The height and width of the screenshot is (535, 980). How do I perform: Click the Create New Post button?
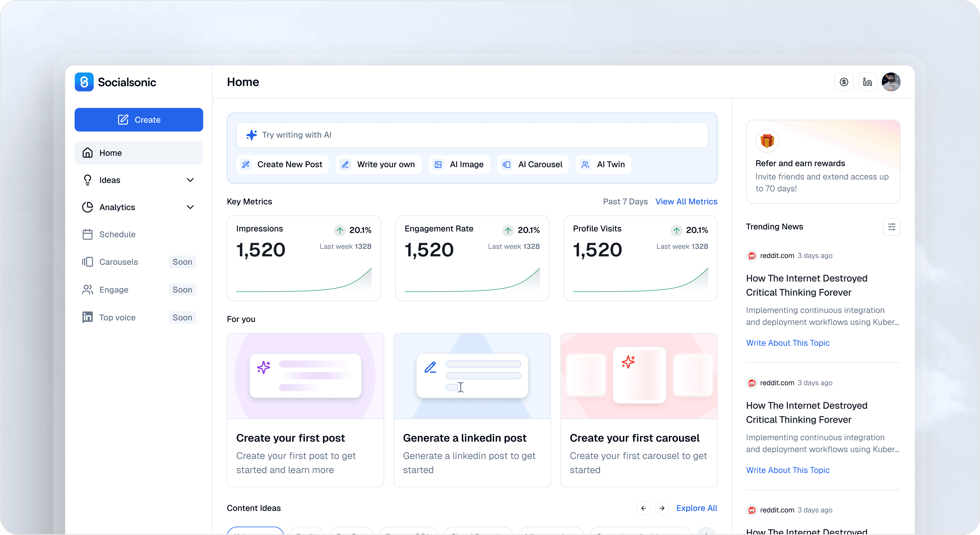(x=282, y=164)
